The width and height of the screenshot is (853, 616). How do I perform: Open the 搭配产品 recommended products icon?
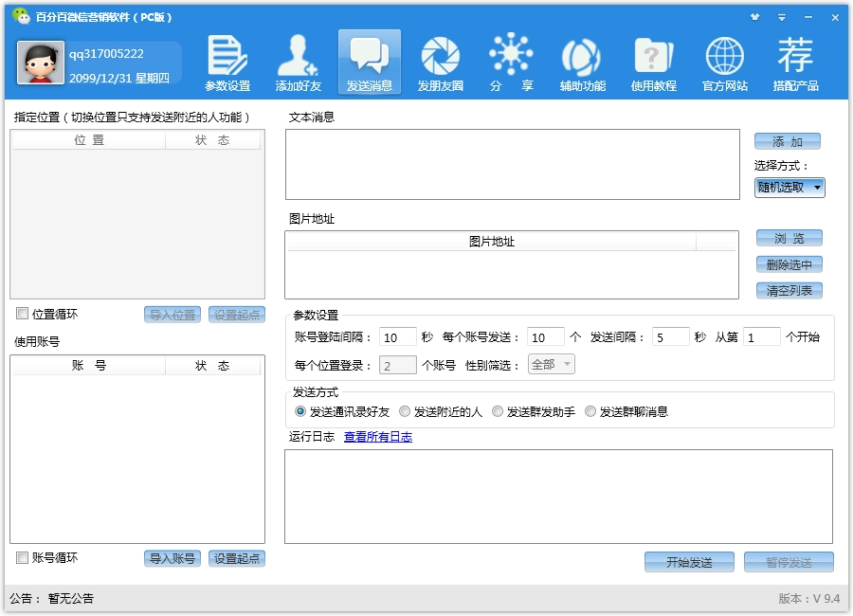(x=795, y=63)
